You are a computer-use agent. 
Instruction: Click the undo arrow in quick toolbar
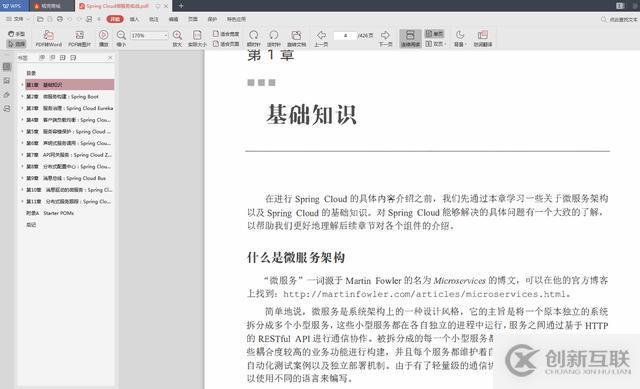point(69,19)
